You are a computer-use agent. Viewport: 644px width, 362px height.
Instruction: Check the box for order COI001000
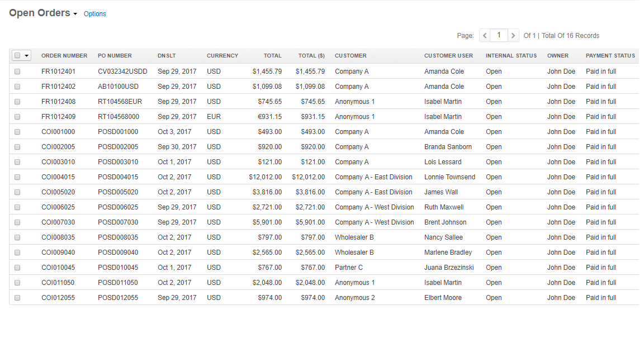coord(17,132)
